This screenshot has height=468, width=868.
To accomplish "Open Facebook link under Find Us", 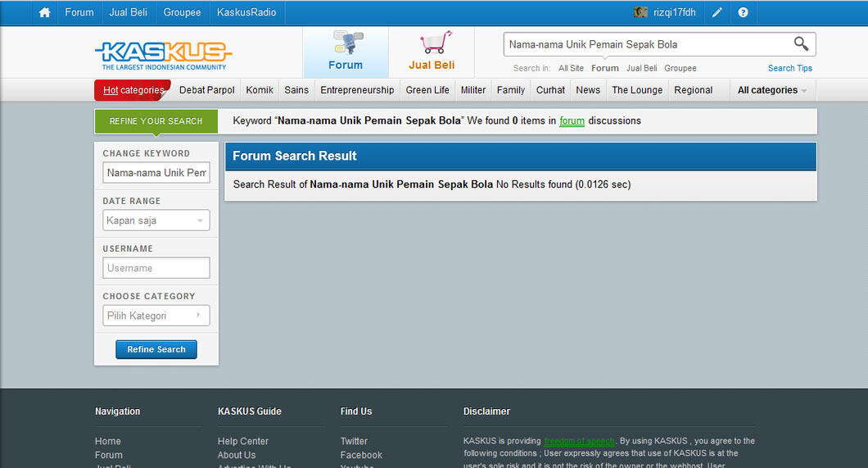I will [x=361, y=455].
